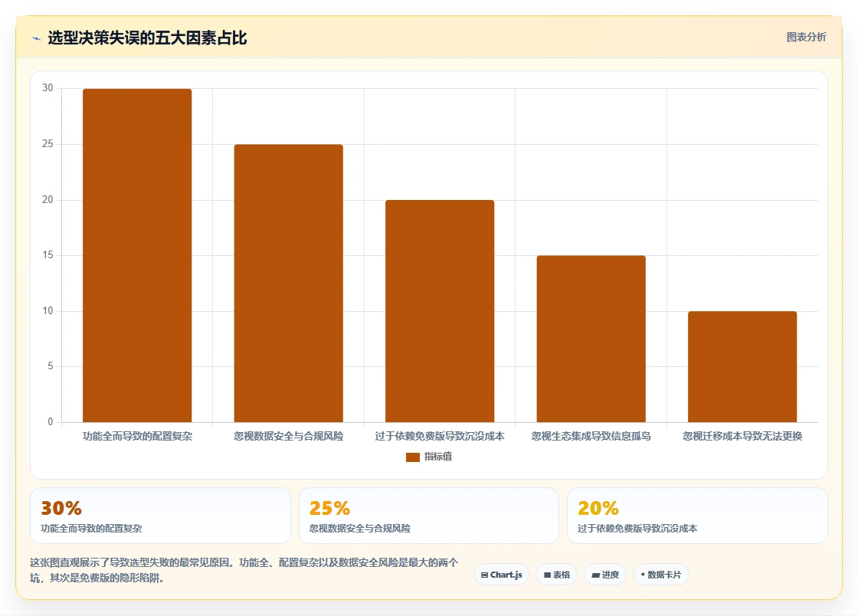The width and height of the screenshot is (858, 616).
Task: Select the 表格 chip
Action: pos(556,575)
